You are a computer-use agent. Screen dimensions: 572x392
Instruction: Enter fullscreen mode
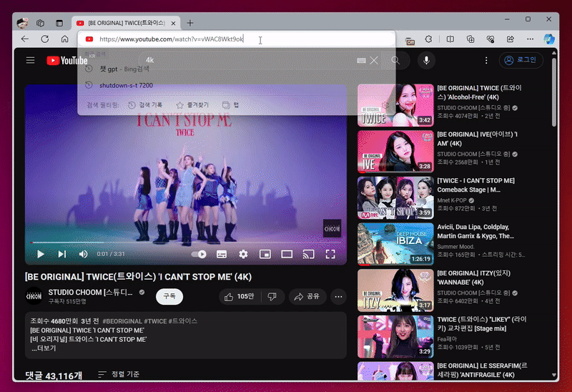(x=330, y=254)
